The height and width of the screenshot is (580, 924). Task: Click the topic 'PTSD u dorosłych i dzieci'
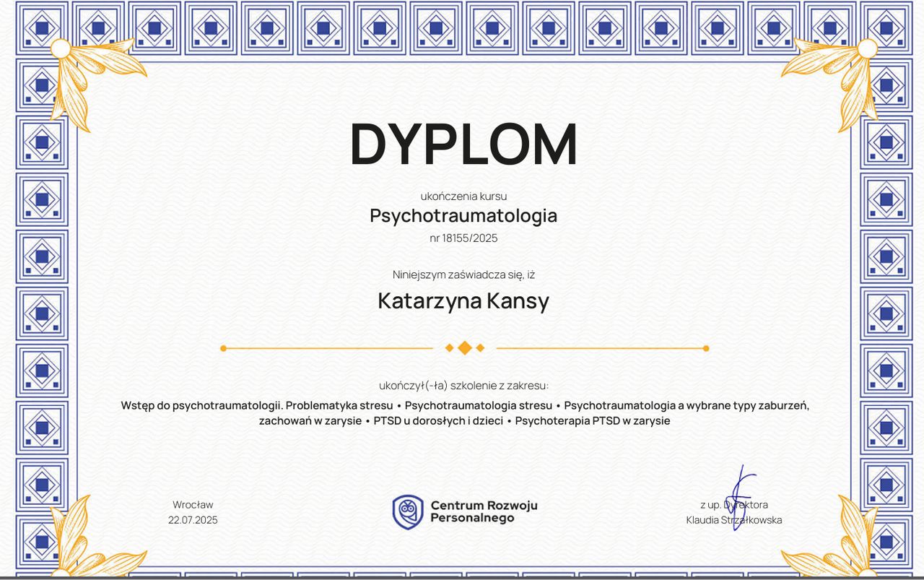(x=438, y=420)
